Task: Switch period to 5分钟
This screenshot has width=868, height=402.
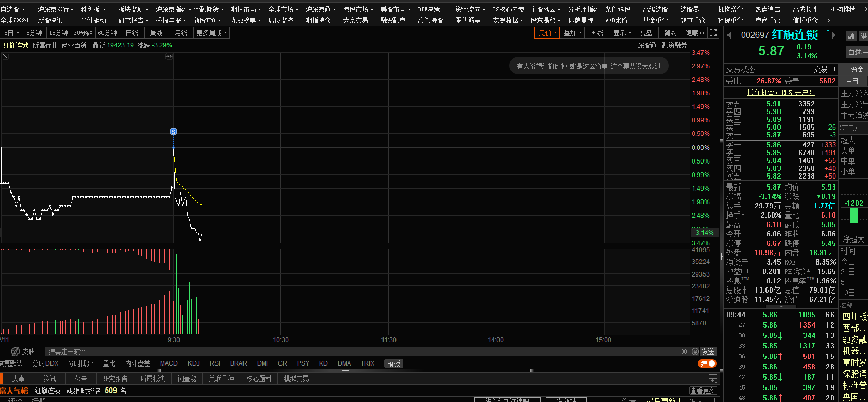Action: click(34, 33)
